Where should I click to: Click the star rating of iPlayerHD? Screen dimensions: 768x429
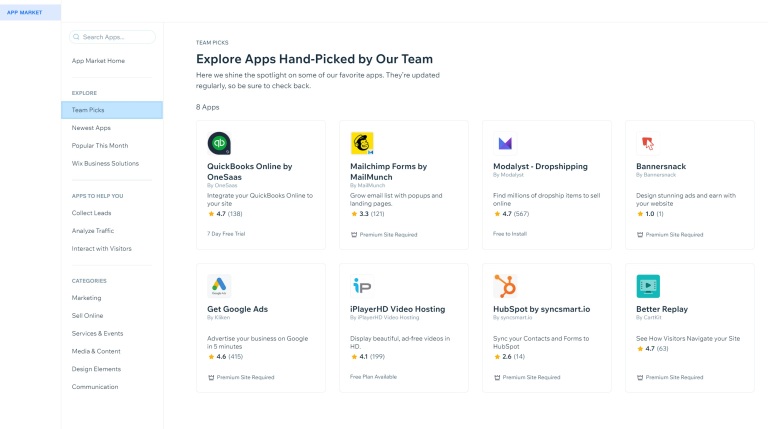coord(368,357)
